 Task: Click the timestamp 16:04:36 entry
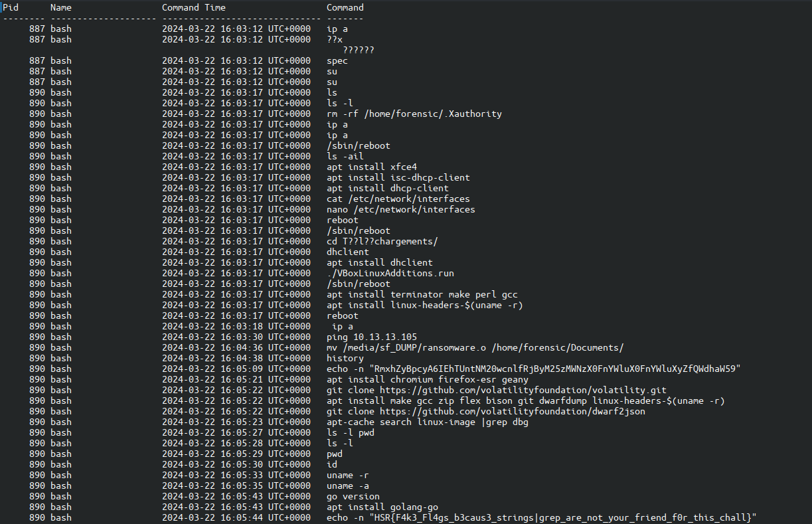236,347
